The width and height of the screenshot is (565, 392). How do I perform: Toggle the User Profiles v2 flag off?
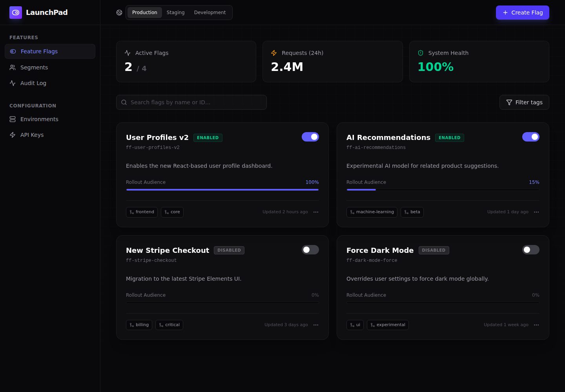click(310, 137)
